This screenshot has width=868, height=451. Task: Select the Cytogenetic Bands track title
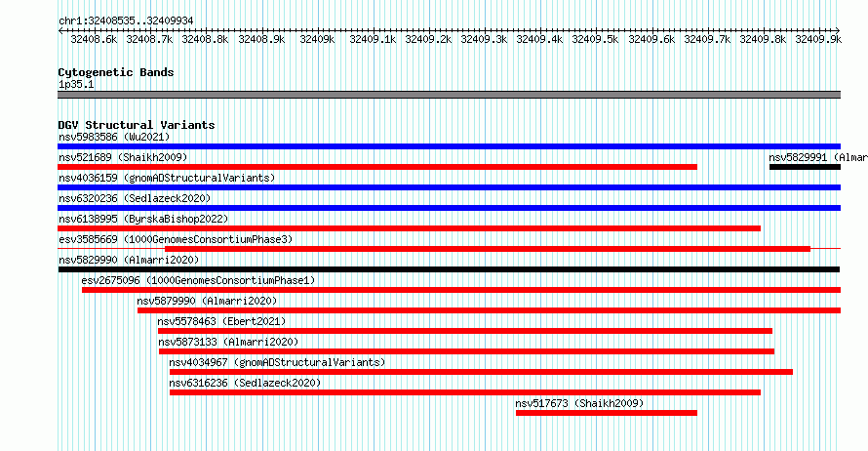[116, 72]
